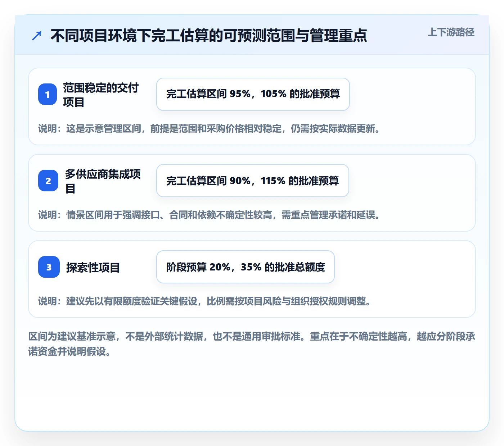Click the 阶段预算 20%，35% 的批准总额度 pill
This screenshot has height=446, width=504.
point(246,267)
